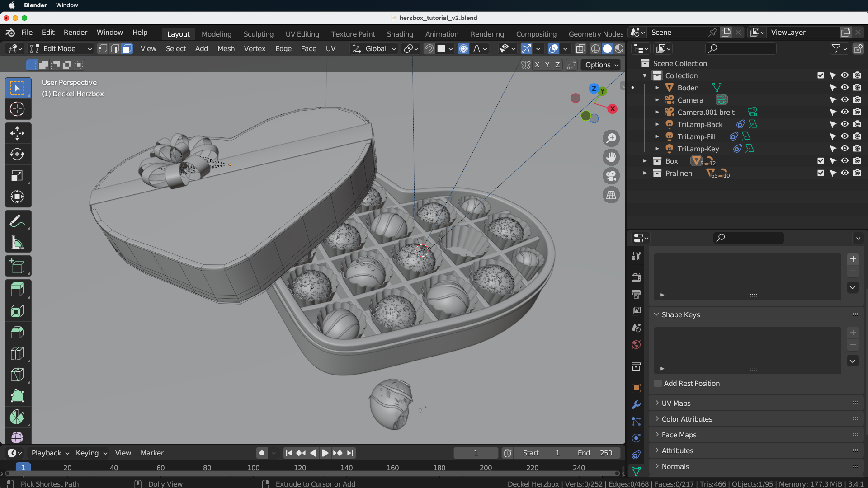Select the Transform tool
Viewport: 868px width, 488px height.
(x=18, y=197)
